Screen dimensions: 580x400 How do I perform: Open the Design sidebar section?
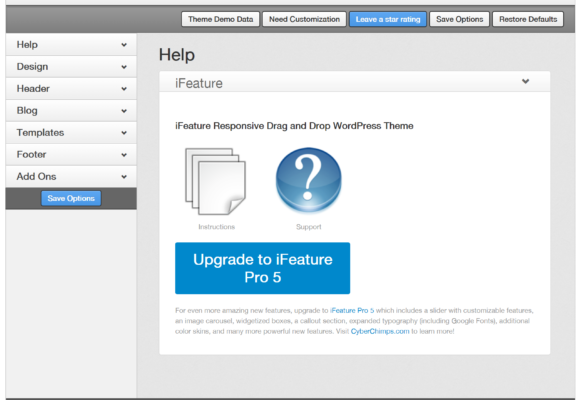coord(71,67)
